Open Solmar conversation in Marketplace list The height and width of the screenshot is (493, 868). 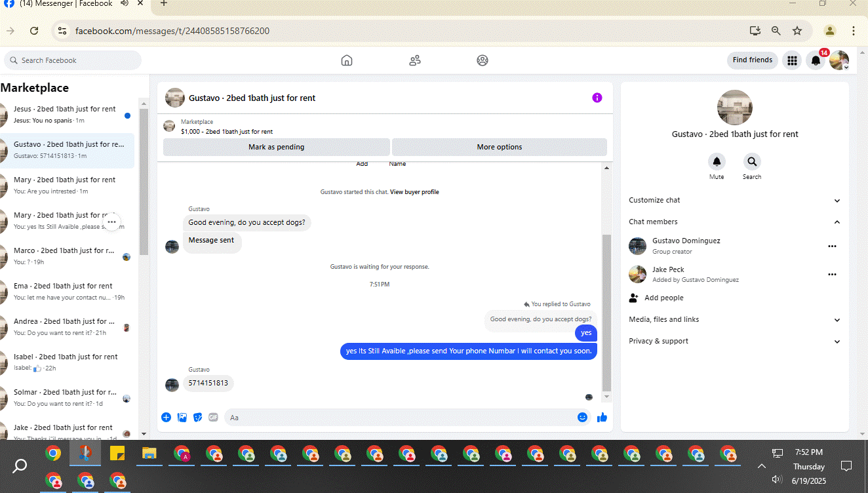point(68,398)
